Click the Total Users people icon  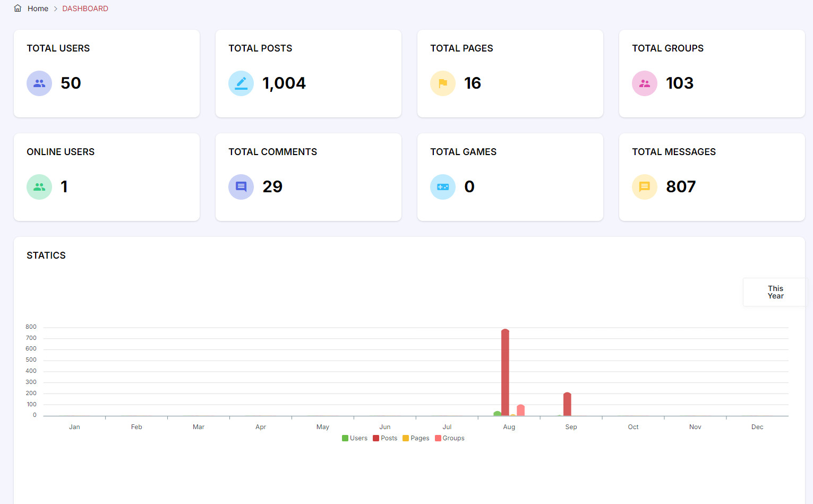(39, 83)
